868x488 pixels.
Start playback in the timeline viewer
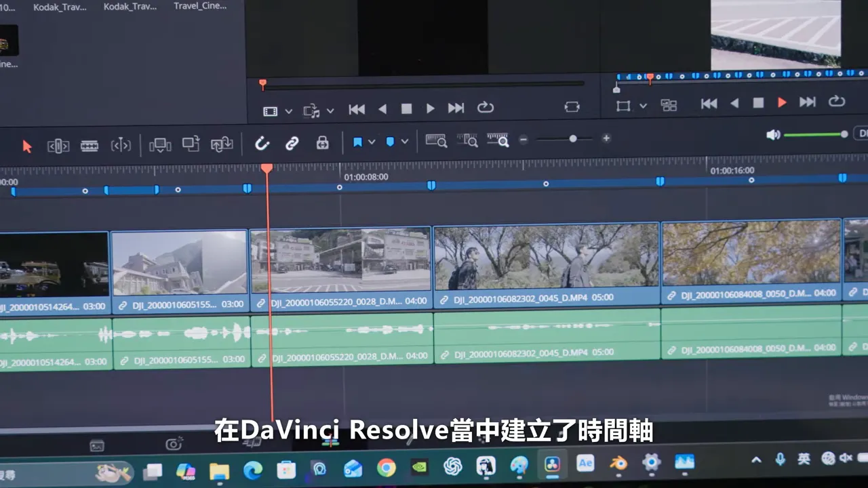pyautogui.click(x=782, y=102)
